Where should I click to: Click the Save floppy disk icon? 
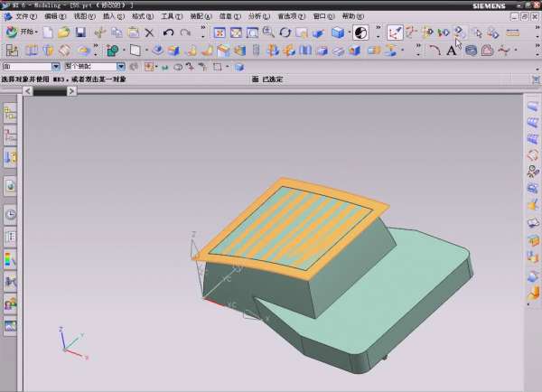80,33
